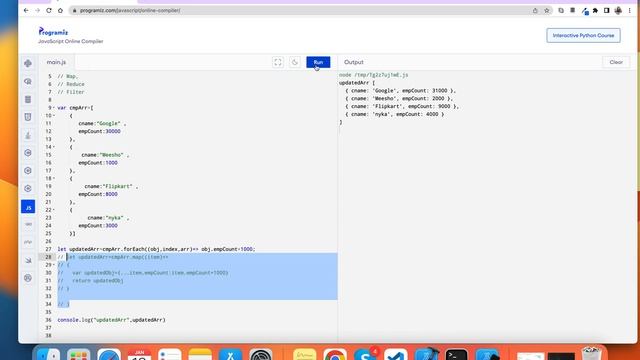
Task: Place cursor in the forEach line 27
Action: (156, 249)
